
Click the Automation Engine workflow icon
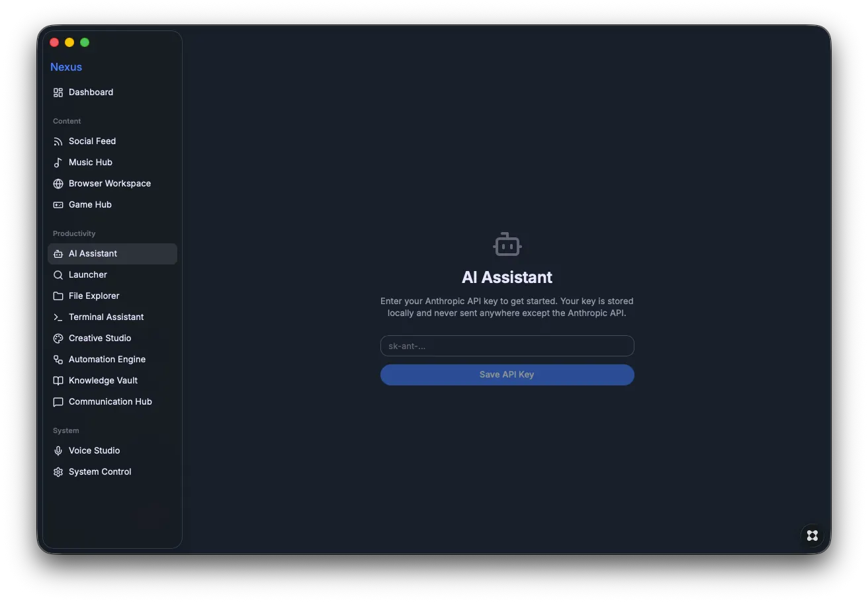click(x=58, y=360)
